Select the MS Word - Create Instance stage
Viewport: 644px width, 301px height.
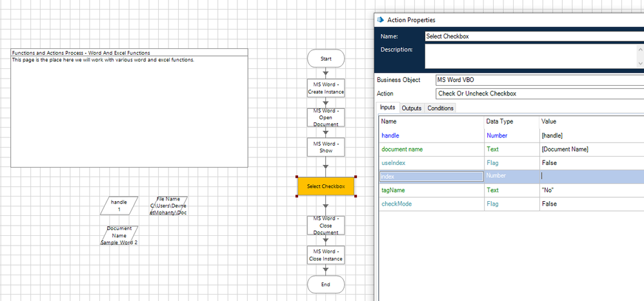tap(326, 88)
